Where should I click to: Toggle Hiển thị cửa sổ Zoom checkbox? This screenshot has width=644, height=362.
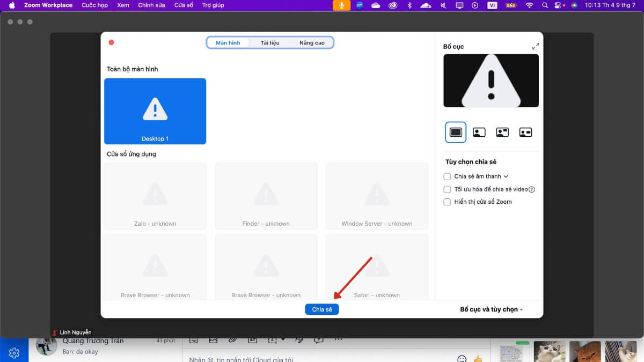pyautogui.click(x=447, y=202)
